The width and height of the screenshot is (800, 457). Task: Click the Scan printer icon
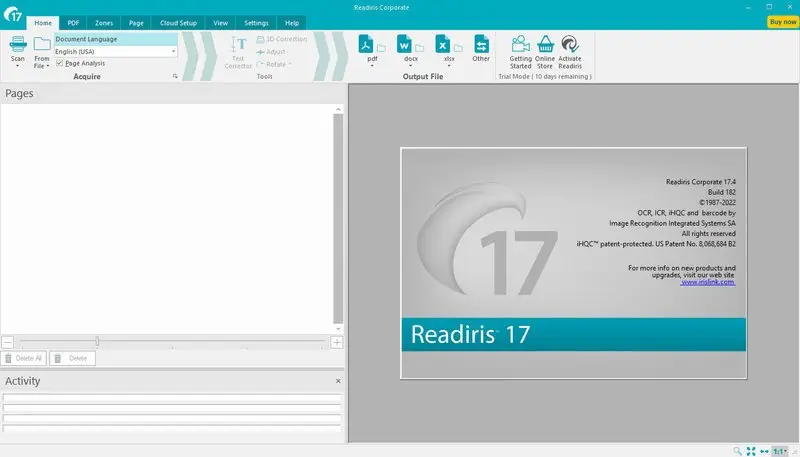[x=18, y=45]
